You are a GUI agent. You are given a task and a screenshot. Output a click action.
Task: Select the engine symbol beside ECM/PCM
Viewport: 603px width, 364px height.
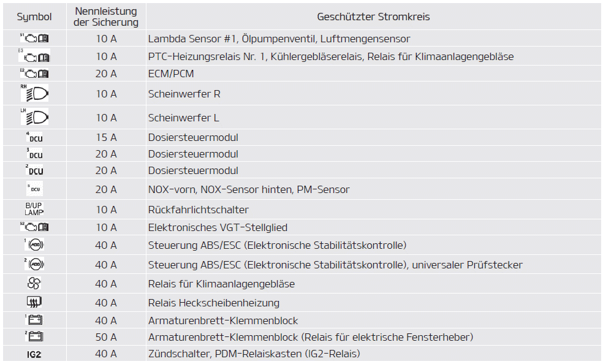coord(34,74)
